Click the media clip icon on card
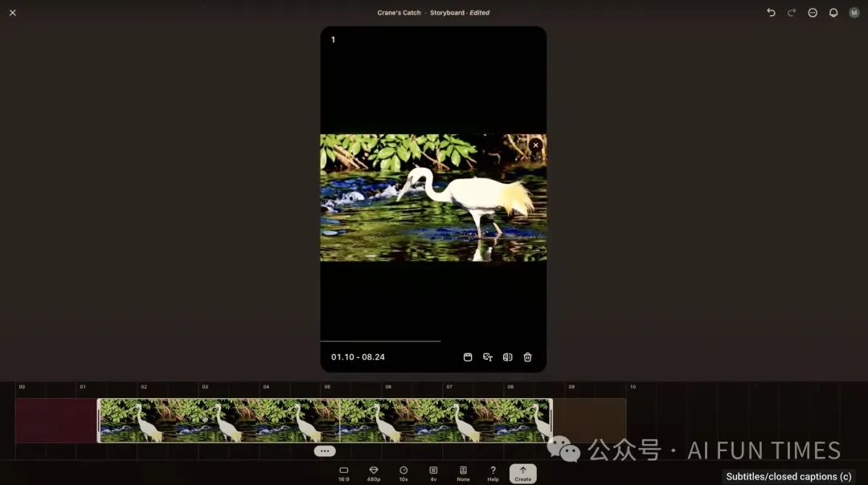Image resolution: width=868 pixels, height=485 pixels. pos(468,357)
